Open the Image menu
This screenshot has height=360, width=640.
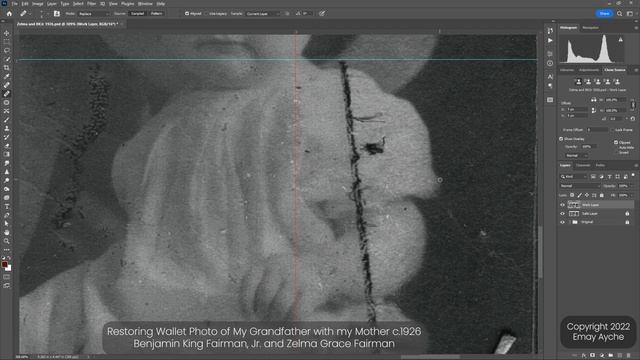tap(38, 4)
